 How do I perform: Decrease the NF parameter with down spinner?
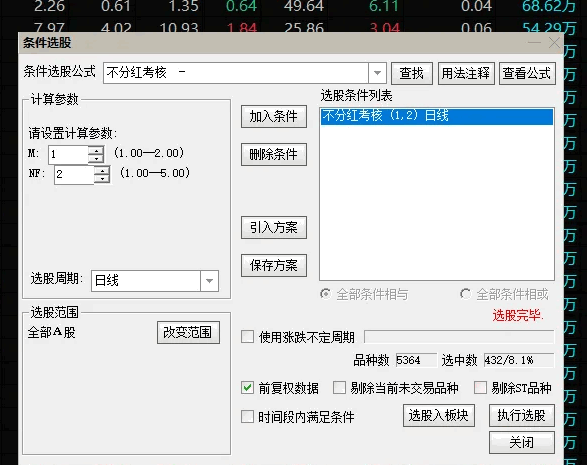coord(102,179)
